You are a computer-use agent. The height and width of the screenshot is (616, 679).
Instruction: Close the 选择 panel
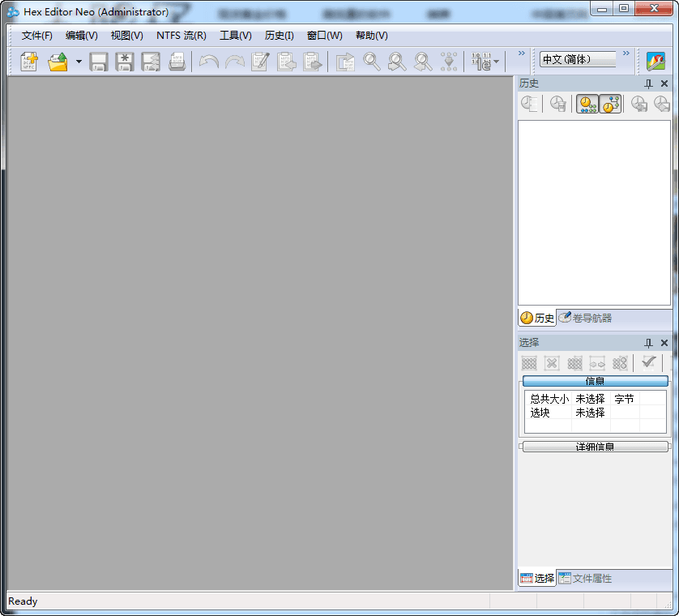(x=664, y=343)
